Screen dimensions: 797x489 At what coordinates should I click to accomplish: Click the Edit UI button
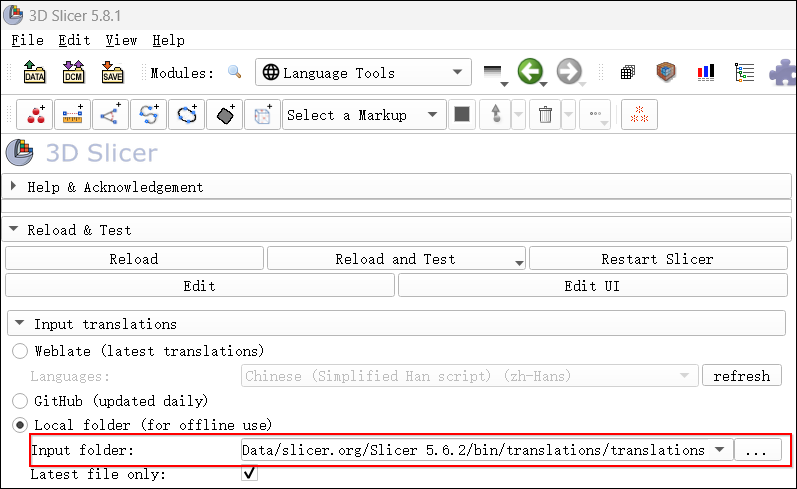click(596, 286)
